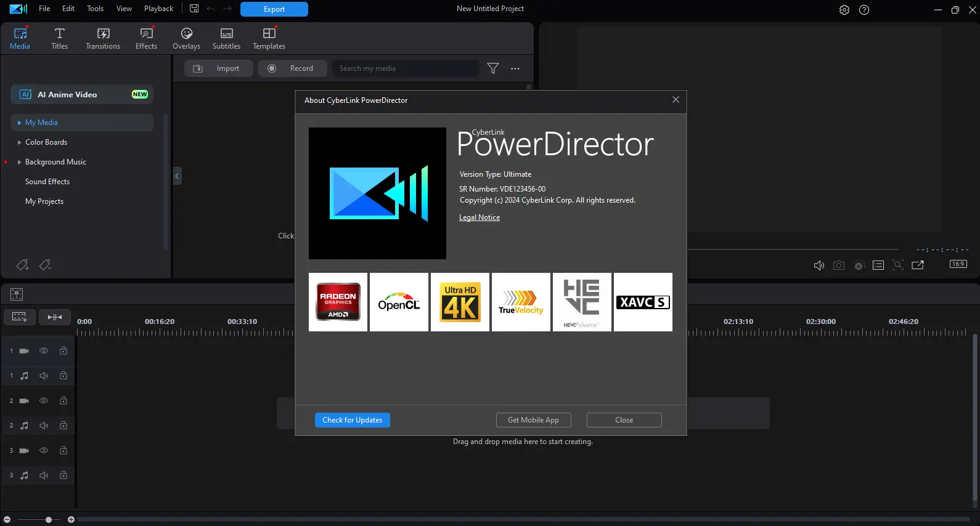Open the Legal Notice link
The width and height of the screenshot is (980, 526).
(480, 217)
